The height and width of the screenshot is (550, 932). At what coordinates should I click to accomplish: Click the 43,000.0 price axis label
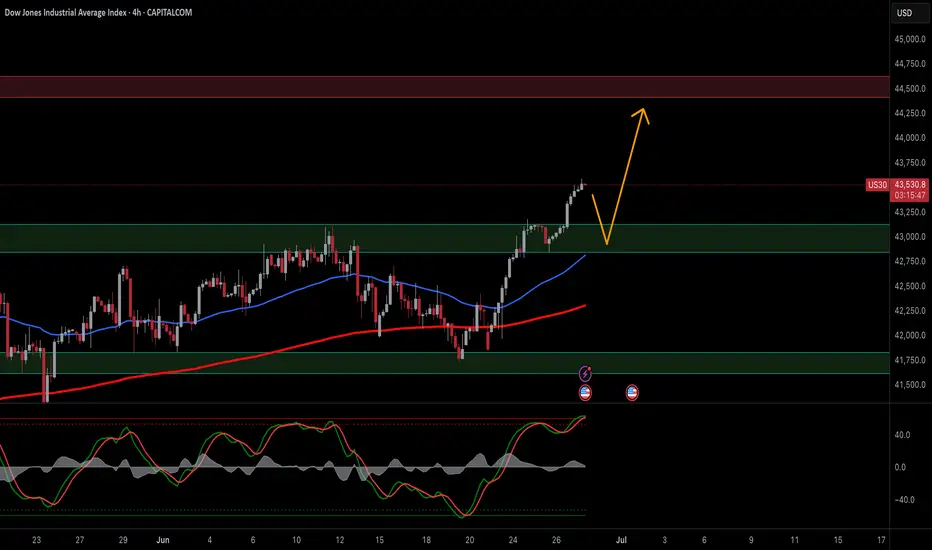(x=910, y=237)
